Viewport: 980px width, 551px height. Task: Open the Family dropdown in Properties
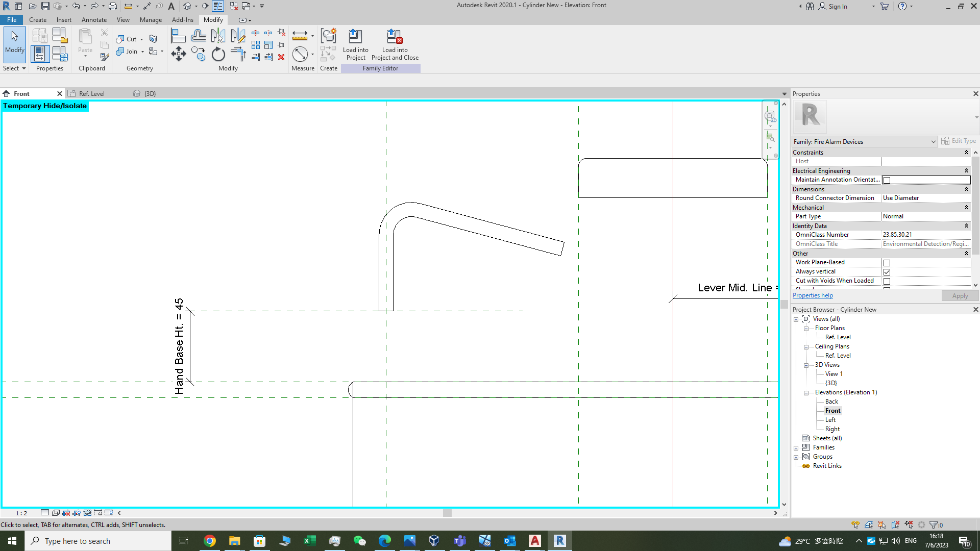[934, 141]
